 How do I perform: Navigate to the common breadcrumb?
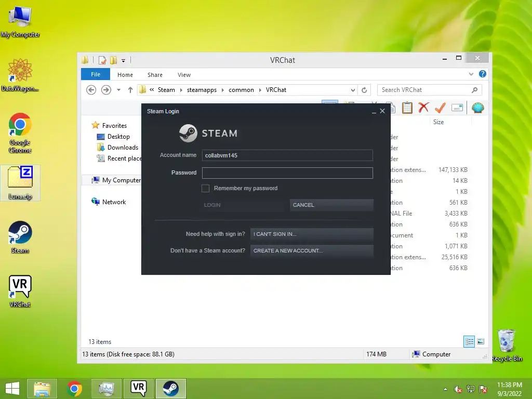click(241, 90)
